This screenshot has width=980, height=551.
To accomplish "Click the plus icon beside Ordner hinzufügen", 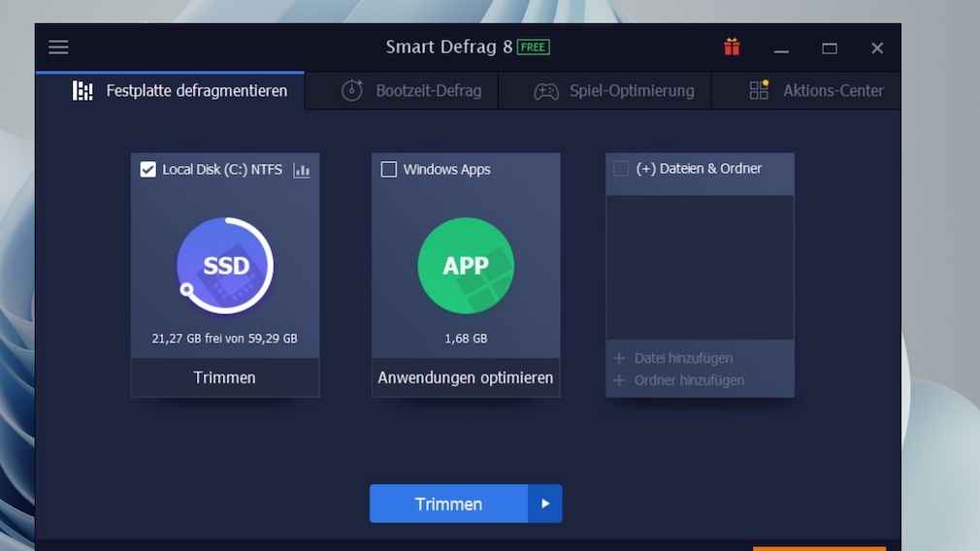I will 619,380.
